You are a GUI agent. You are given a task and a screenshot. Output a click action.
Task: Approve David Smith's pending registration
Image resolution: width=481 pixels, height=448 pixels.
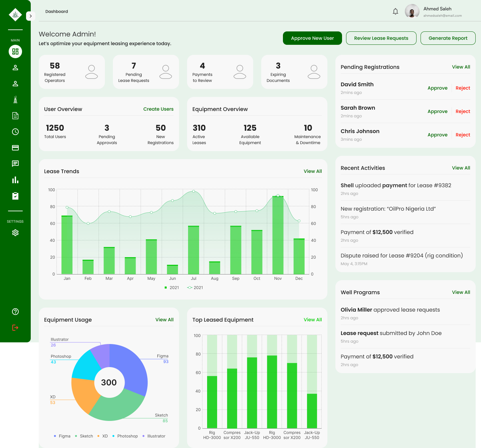[437, 88]
